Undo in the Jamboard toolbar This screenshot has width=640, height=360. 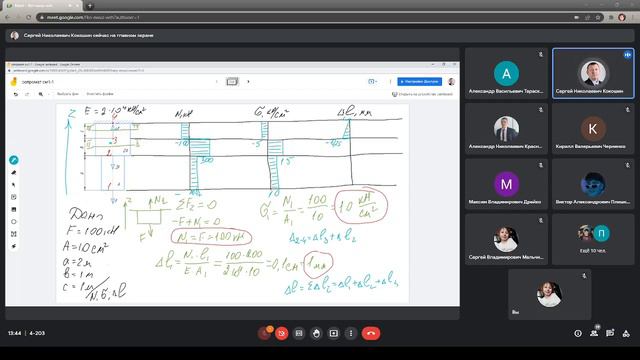coord(16,94)
